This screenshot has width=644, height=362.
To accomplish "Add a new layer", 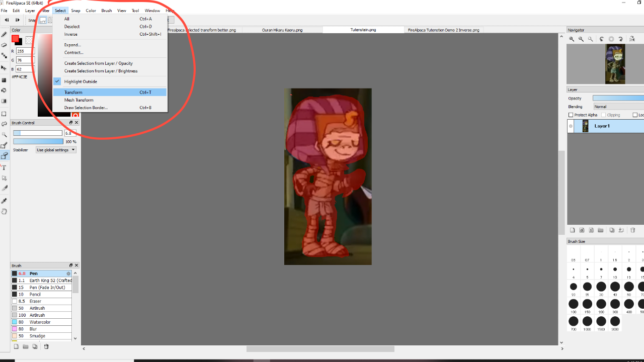I will pyautogui.click(x=573, y=230).
